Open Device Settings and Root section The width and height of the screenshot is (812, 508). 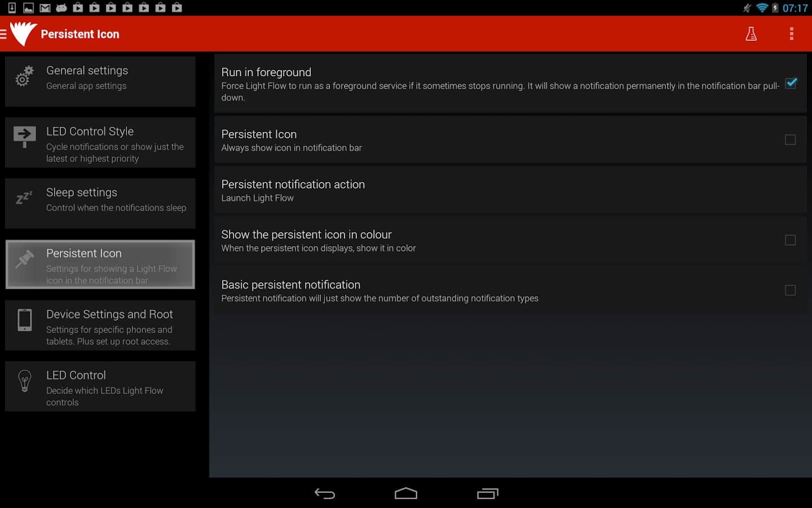[100, 326]
